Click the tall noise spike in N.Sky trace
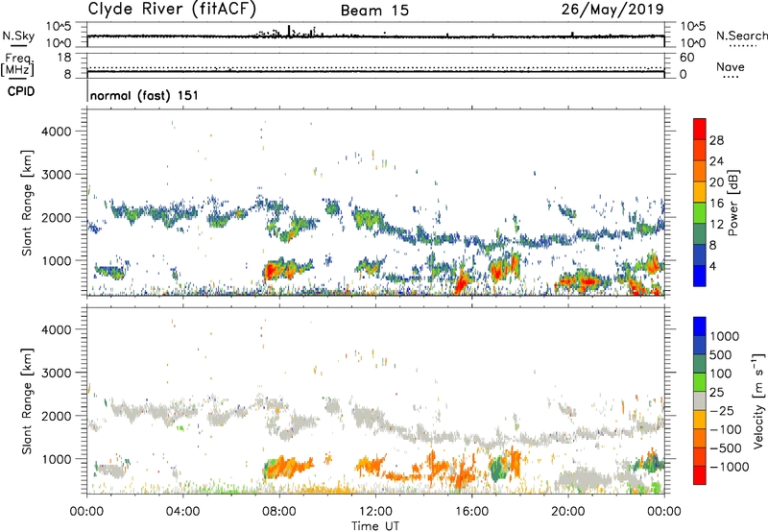The width and height of the screenshot is (768, 532). (289, 31)
